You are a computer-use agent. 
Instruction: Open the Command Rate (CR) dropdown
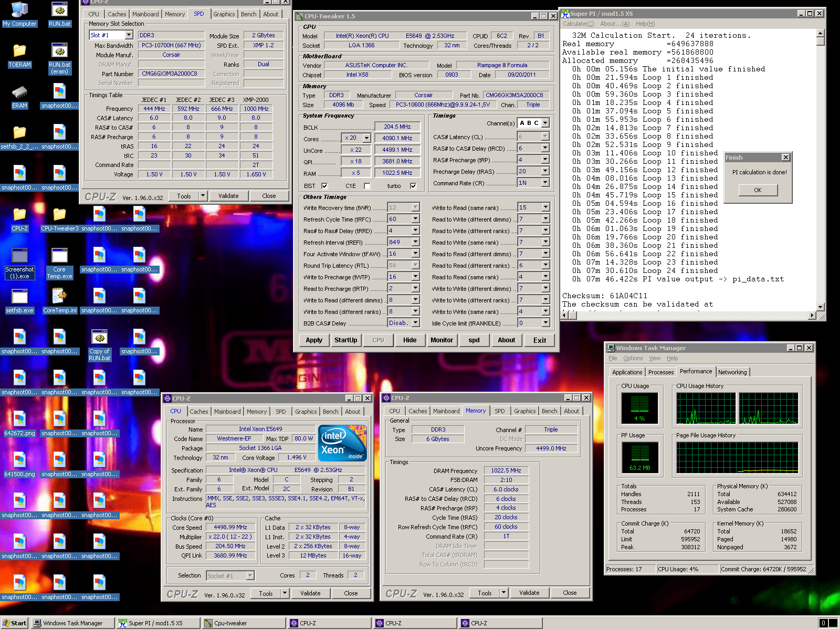coord(545,183)
